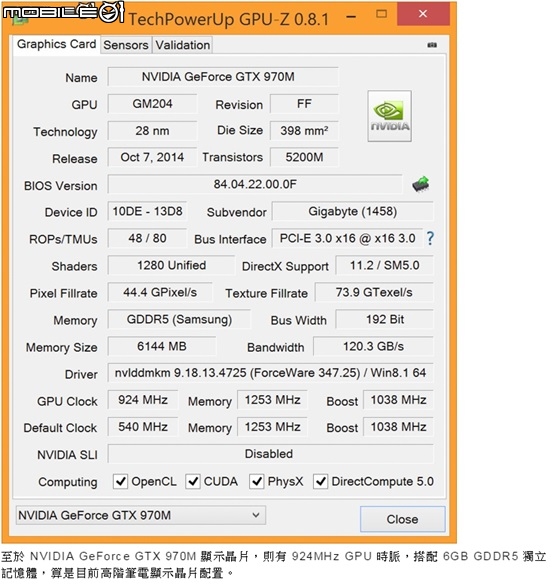Image resolution: width=554 pixels, height=588 pixels.
Task: Click the Default Clock field 540 MHz
Action: click(143, 427)
